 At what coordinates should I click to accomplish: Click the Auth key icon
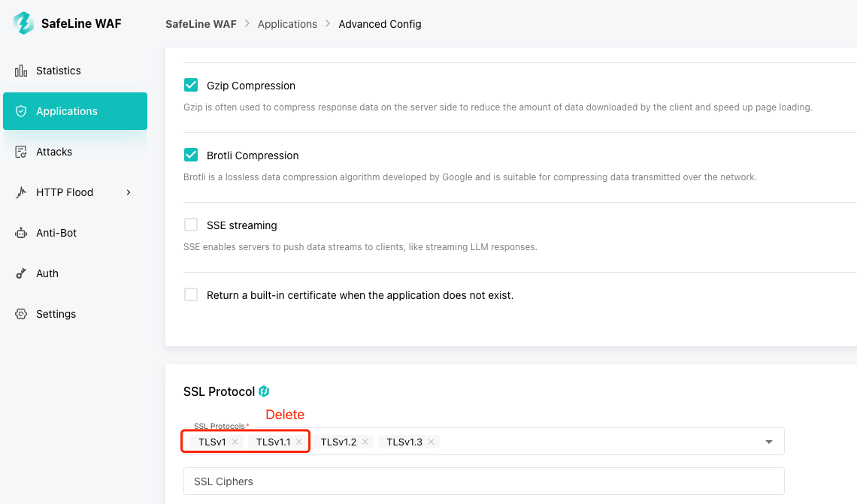coord(21,273)
